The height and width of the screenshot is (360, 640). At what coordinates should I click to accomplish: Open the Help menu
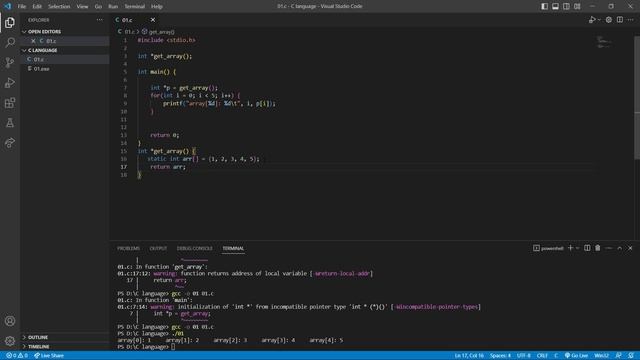[157, 6]
